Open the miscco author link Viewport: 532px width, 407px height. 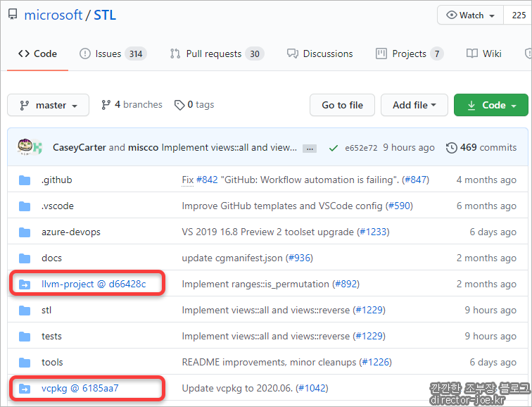tap(143, 147)
